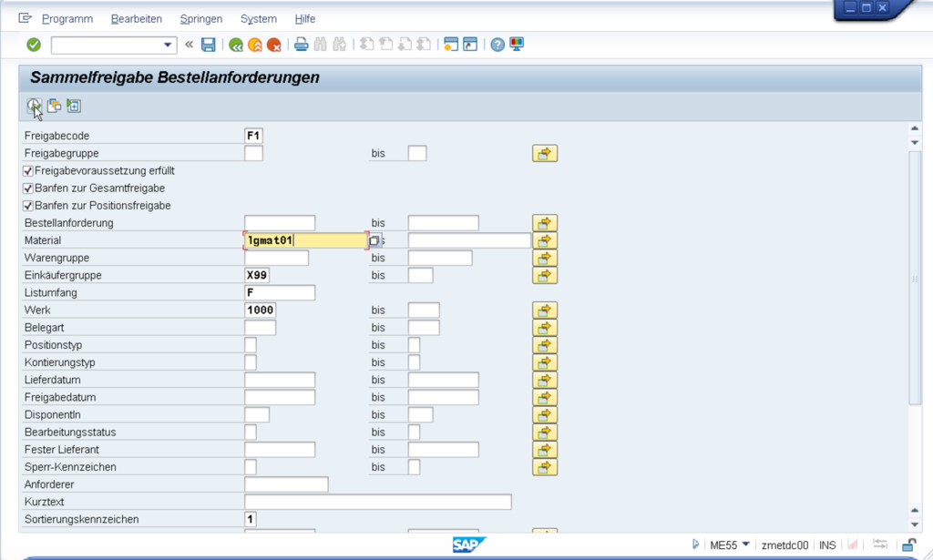Click into the Sortierungskennzeichen field

click(x=251, y=520)
